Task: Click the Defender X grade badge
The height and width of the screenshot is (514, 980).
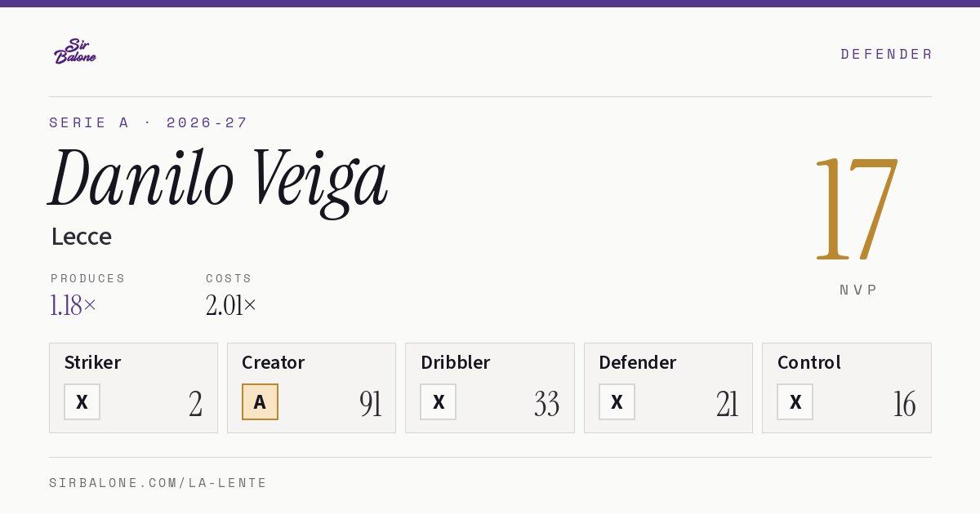Action: [x=617, y=401]
